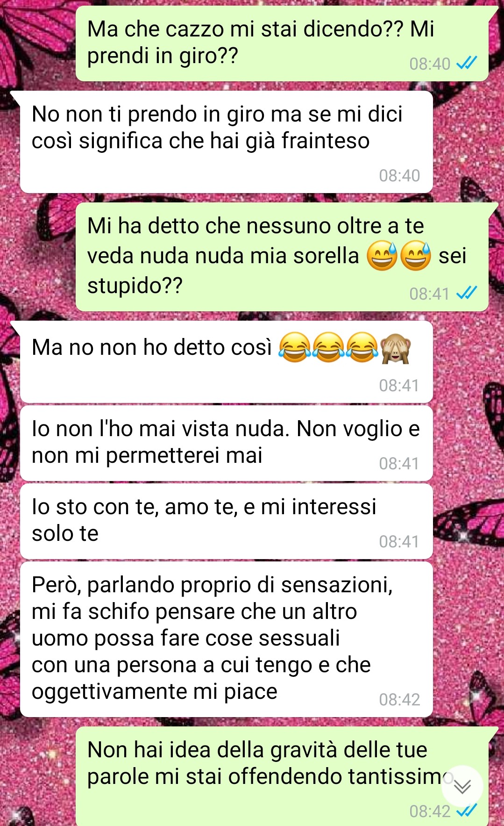Tap the first laughing-crying emoji after 'così'

[294, 348]
